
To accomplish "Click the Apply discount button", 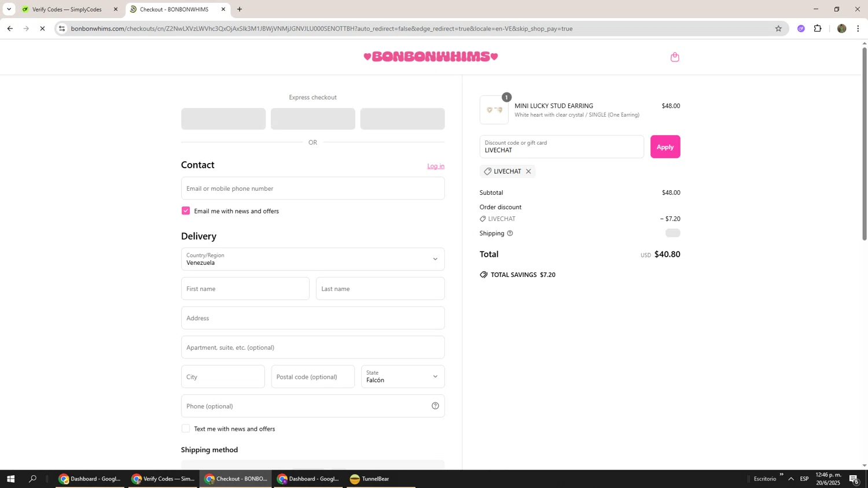I will [665, 147].
